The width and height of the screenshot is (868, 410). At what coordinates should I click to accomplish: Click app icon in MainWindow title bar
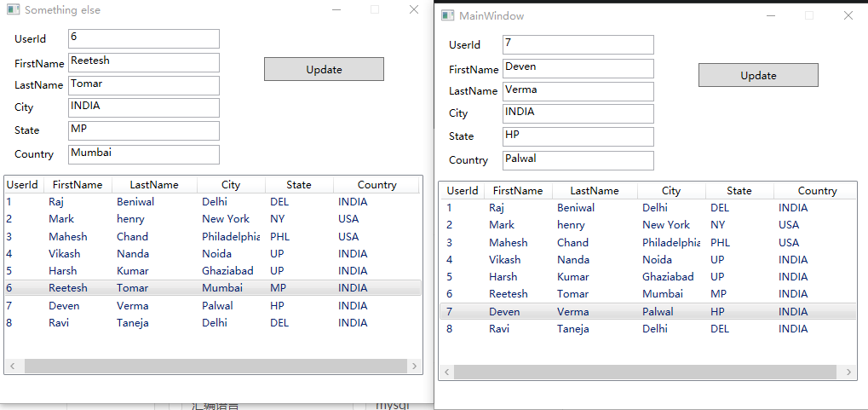447,15
